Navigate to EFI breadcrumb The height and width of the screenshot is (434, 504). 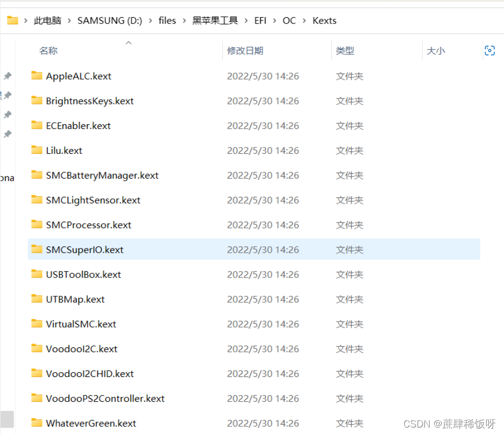pyautogui.click(x=260, y=20)
